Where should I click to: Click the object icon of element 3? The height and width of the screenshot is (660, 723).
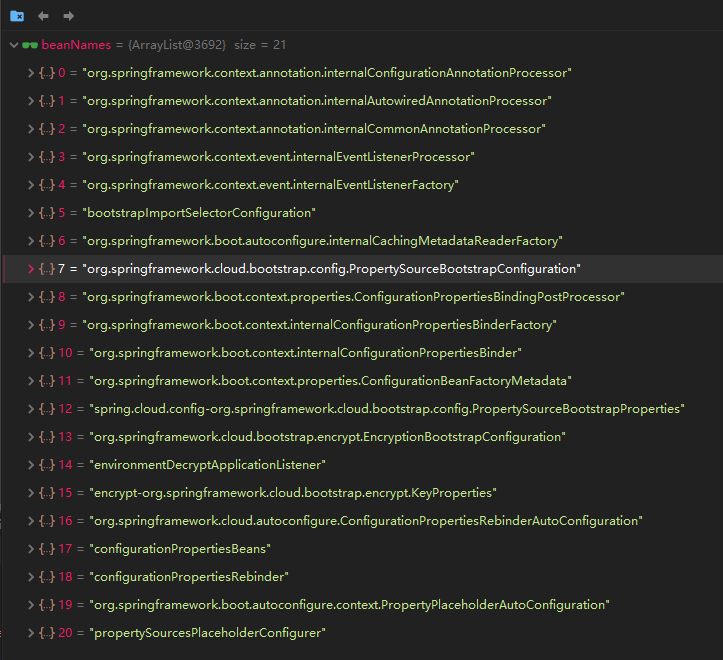(x=47, y=157)
